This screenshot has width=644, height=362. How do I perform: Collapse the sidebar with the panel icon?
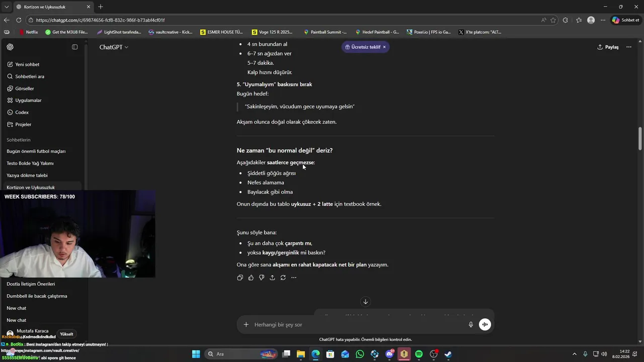tap(74, 47)
